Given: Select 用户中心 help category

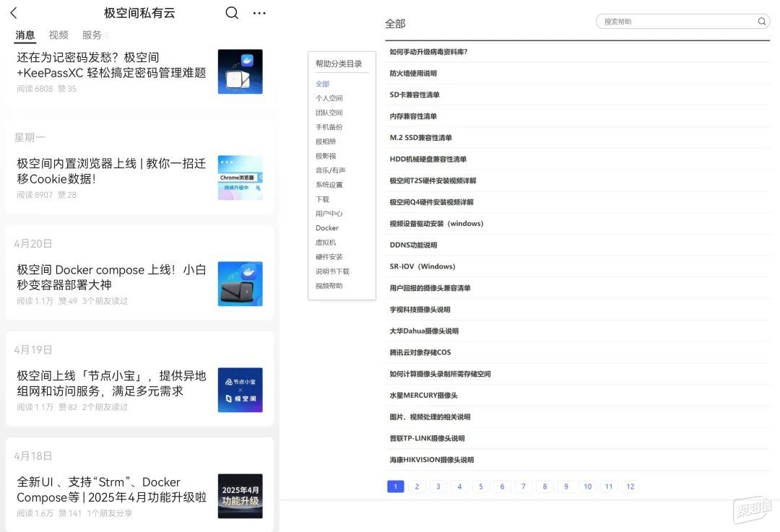Looking at the screenshot, I should click(x=329, y=213).
